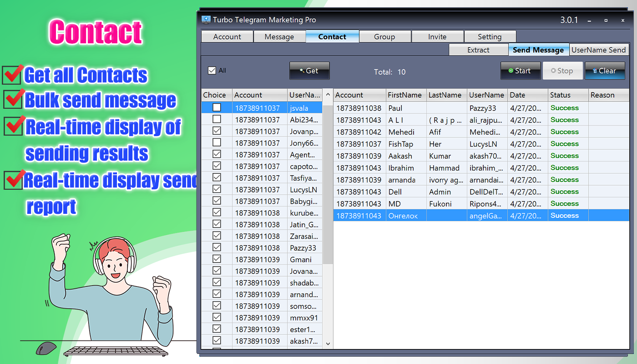Select the highlighted Онгелок result row
Image resolution: width=637 pixels, height=364 pixels.
point(481,216)
